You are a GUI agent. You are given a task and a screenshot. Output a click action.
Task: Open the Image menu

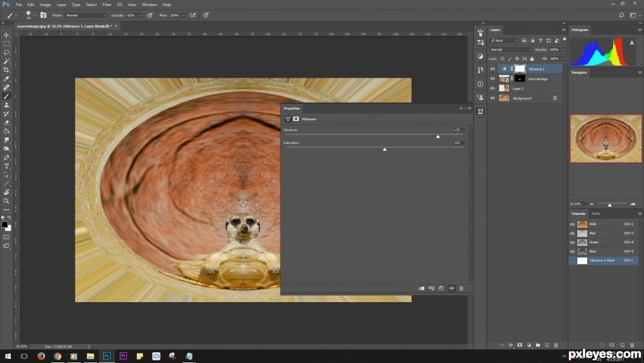click(x=45, y=5)
